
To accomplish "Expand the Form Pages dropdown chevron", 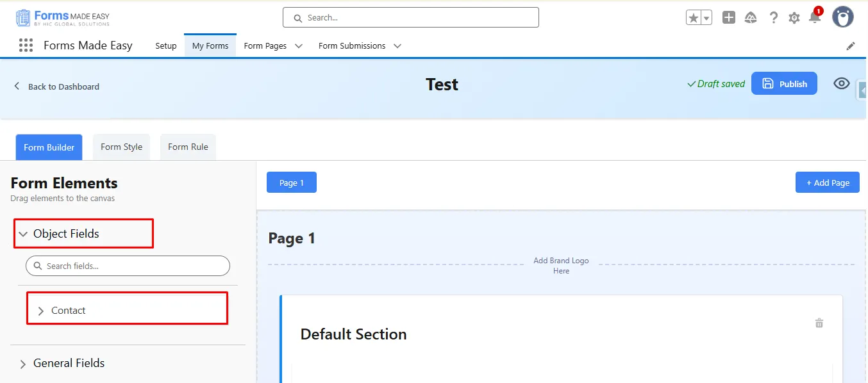I will [x=298, y=46].
